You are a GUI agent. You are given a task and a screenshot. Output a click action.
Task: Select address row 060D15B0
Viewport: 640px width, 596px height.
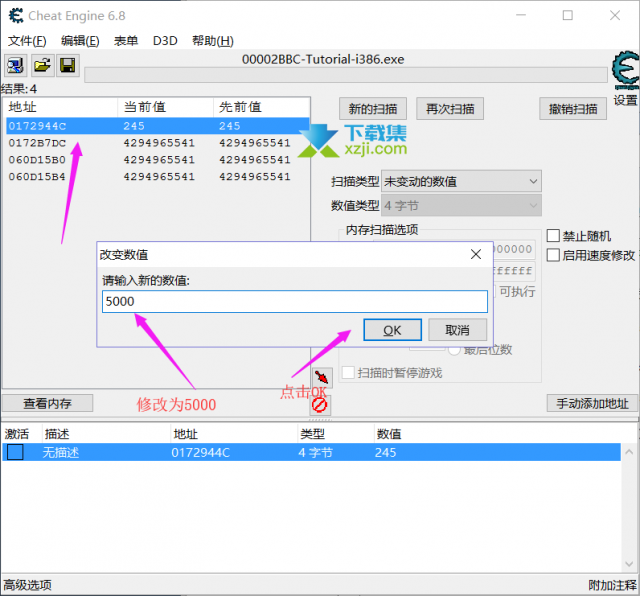[158, 160]
